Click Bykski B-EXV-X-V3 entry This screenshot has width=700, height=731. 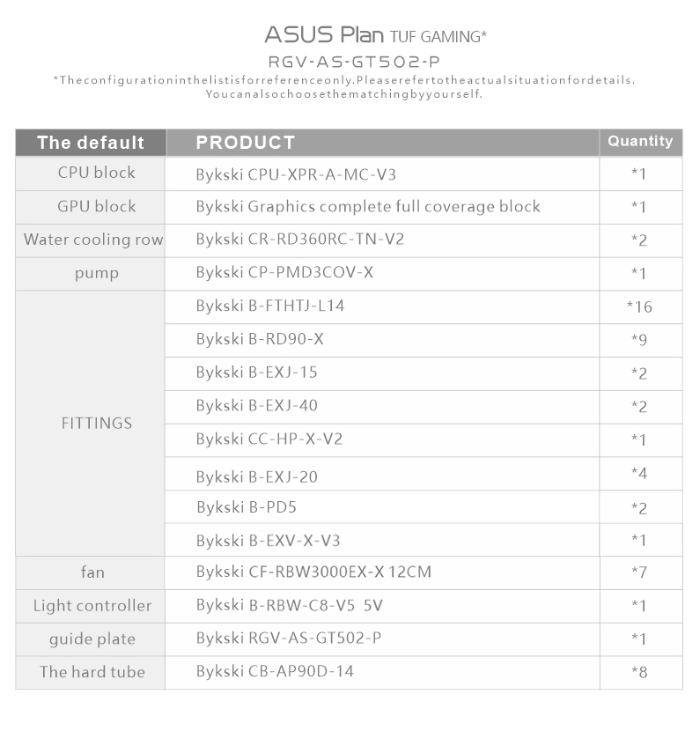pyautogui.click(x=268, y=541)
